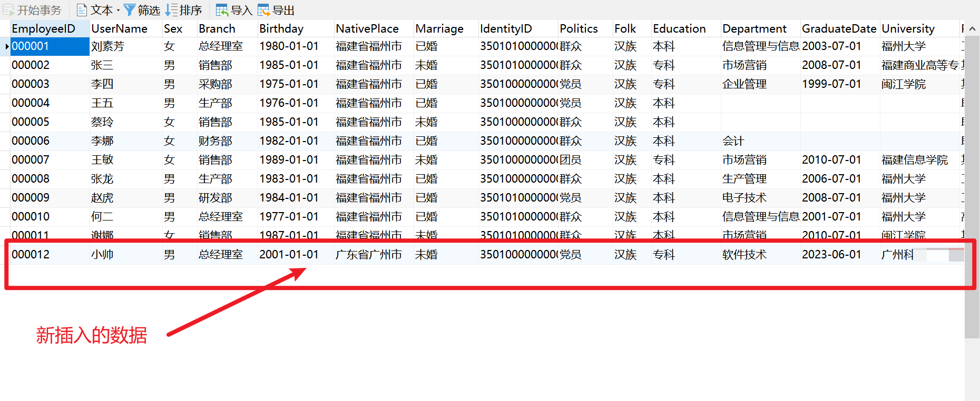Click username cell 小帅
This screenshot has height=401, width=980.
pos(126,255)
